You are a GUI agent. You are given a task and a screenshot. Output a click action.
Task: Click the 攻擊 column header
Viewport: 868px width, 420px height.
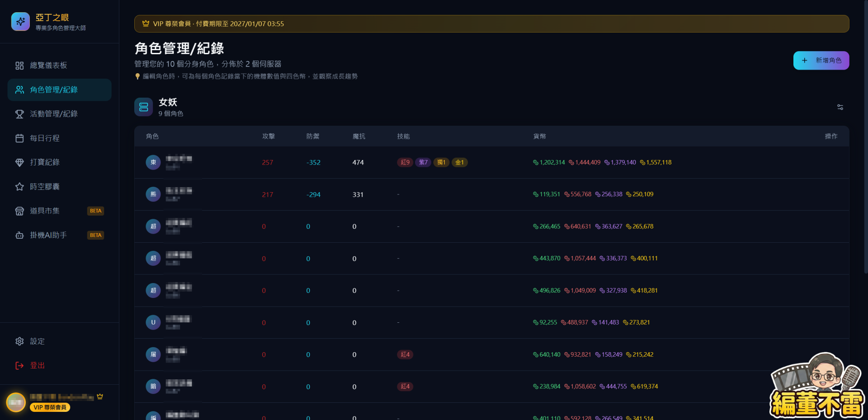pos(269,136)
